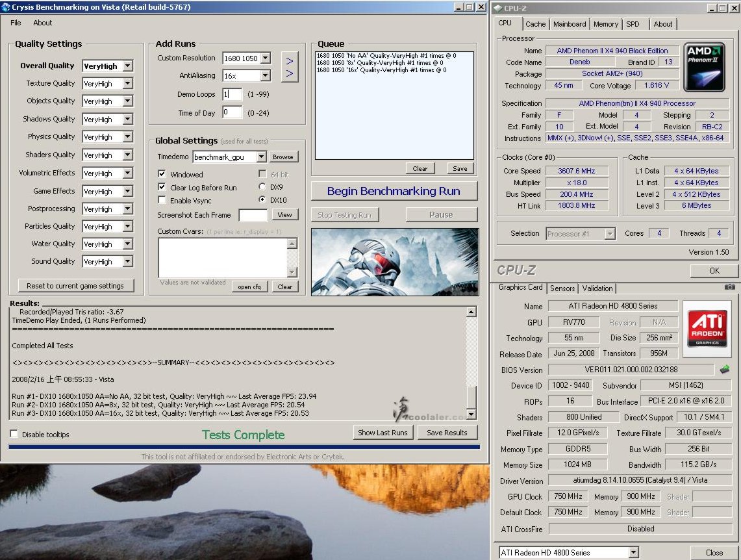
Task: Click the Results log scroll-up arrow
Action: tap(471, 312)
